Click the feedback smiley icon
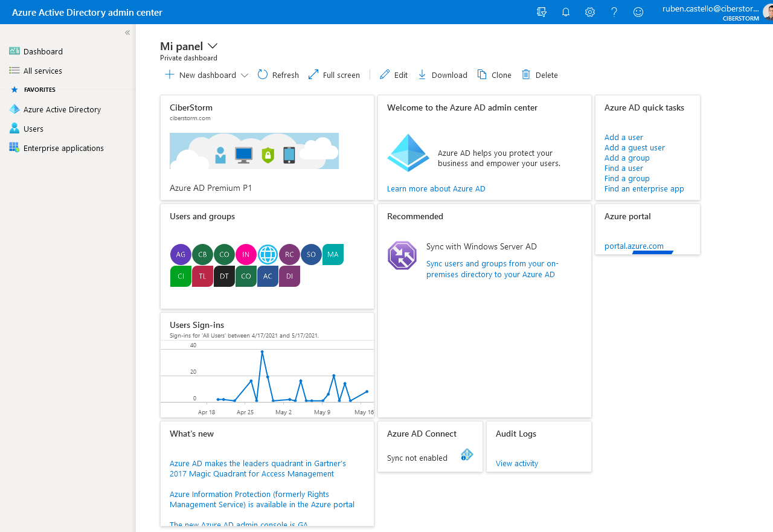The width and height of the screenshot is (773, 532). pyautogui.click(x=638, y=12)
